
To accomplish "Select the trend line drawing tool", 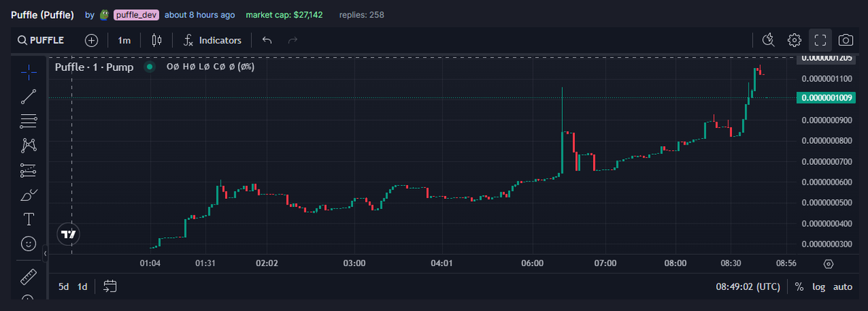I will click(x=28, y=95).
